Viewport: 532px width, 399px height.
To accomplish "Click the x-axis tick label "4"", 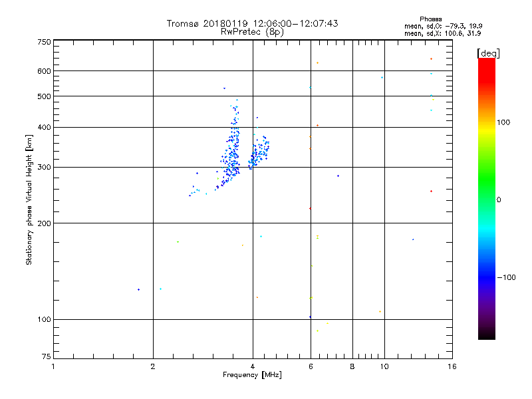I will (253, 366).
